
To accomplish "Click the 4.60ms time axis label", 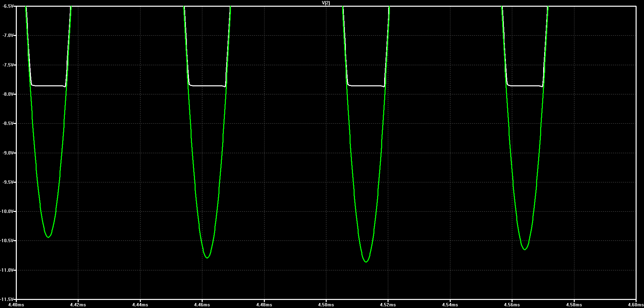I will point(635,305).
